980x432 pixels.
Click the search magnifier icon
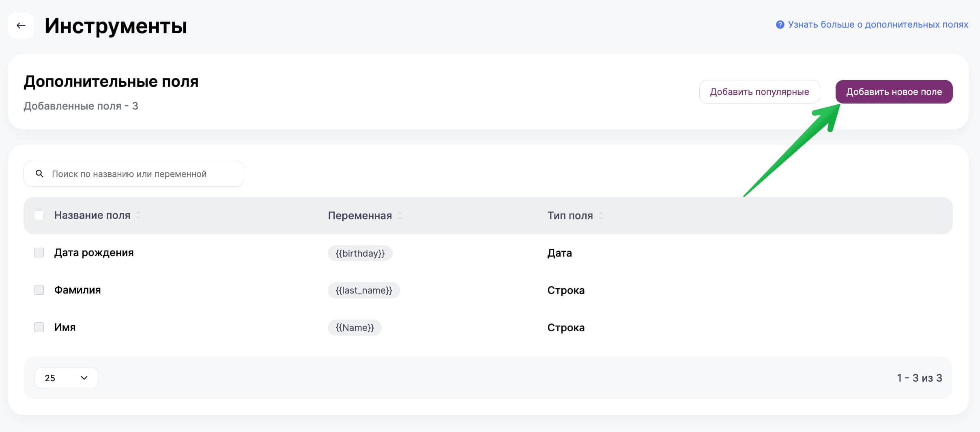[x=39, y=174]
